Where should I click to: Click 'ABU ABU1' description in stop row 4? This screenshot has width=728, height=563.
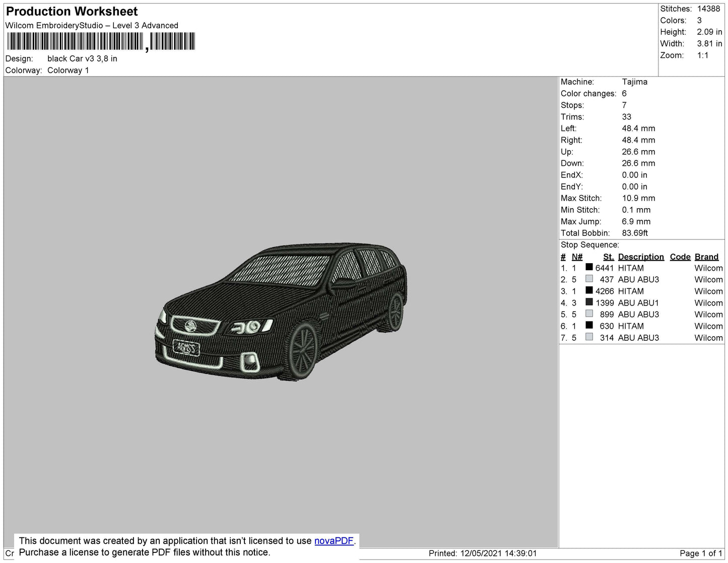pos(638,303)
